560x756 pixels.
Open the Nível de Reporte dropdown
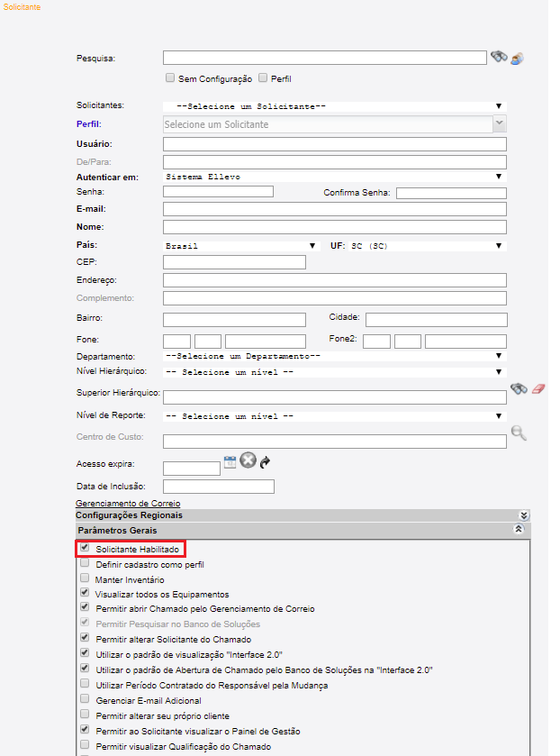[334, 416]
